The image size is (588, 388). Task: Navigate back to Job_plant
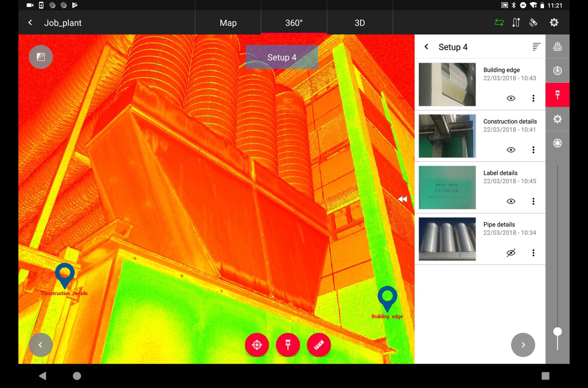(x=30, y=22)
